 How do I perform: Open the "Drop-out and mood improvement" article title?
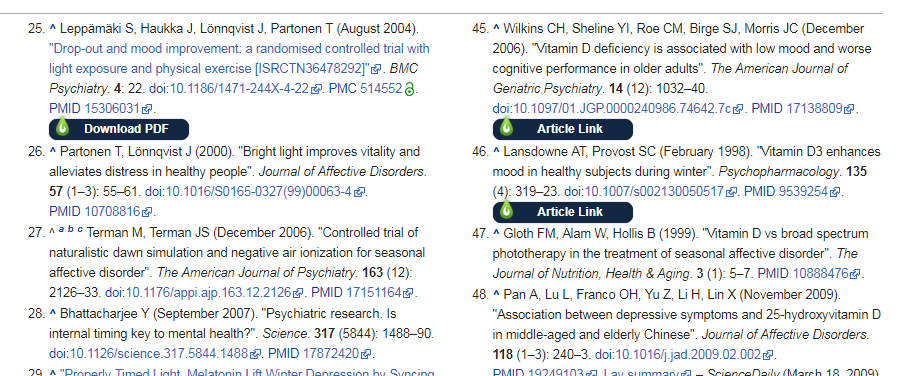click(239, 59)
